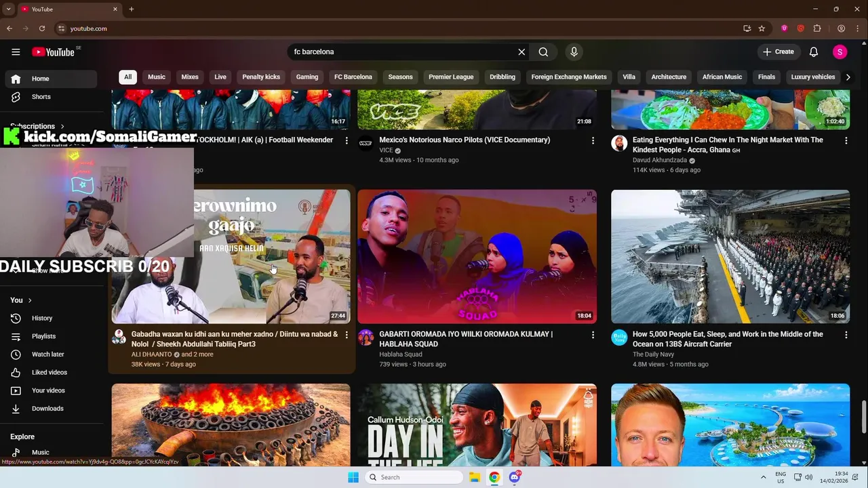
Task: Select the FC Barcelona filter chip
Action: tap(353, 77)
